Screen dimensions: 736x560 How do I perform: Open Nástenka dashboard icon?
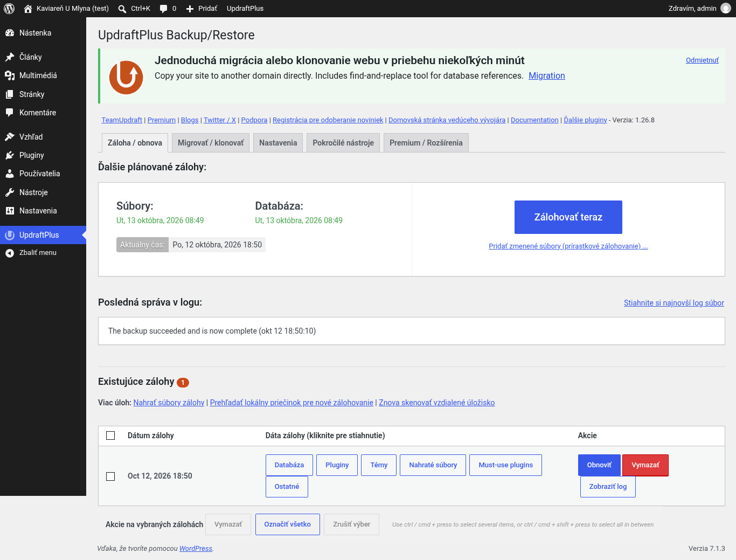(10, 33)
